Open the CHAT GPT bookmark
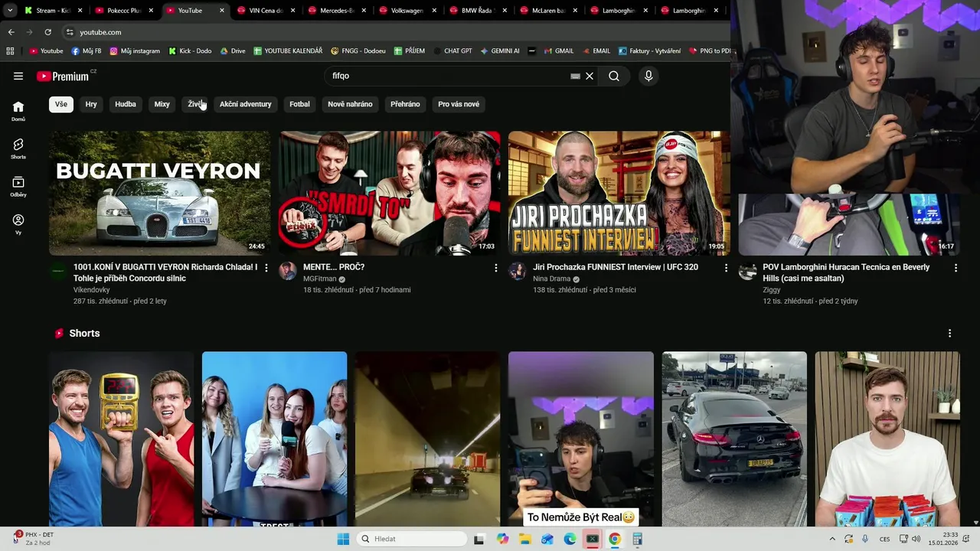 pos(452,51)
